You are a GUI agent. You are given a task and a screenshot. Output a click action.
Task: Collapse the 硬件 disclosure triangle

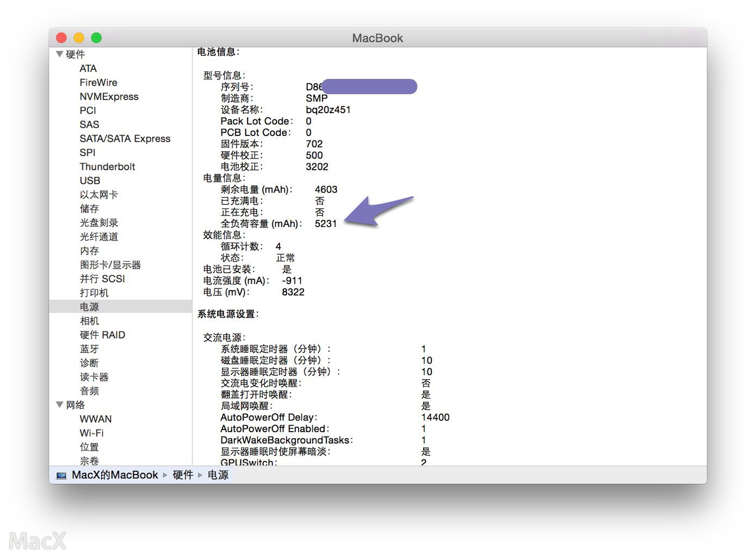tap(60, 54)
